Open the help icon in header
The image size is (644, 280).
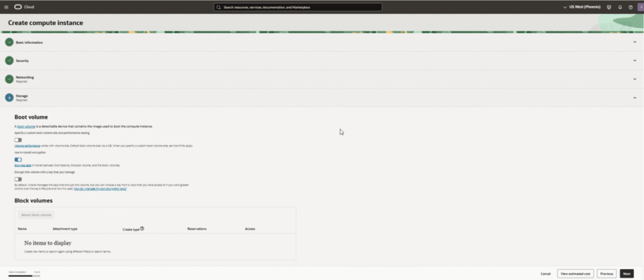pos(630,8)
